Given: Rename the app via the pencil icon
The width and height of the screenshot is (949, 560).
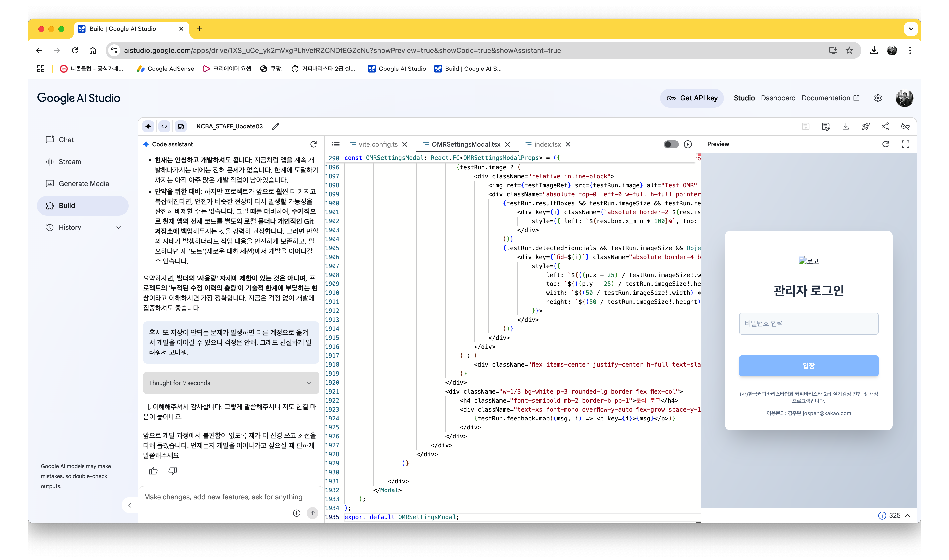Looking at the screenshot, I should 276,126.
